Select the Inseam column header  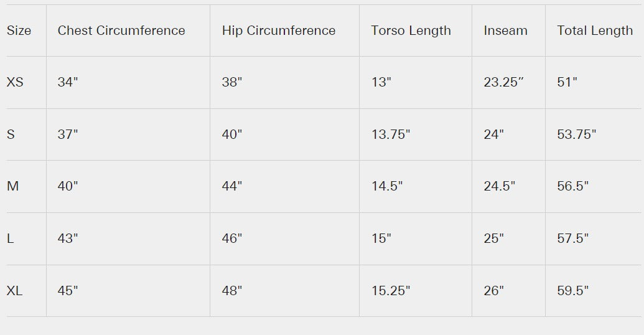[505, 31]
